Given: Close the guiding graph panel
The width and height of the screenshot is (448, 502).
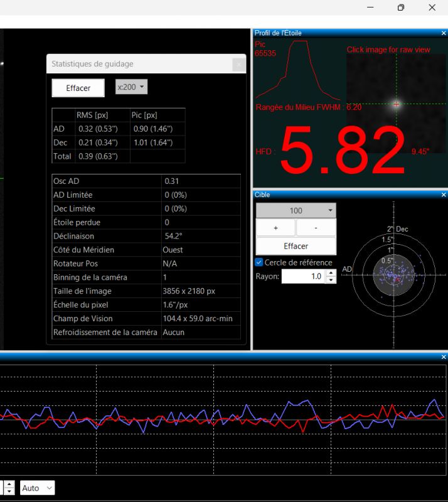Looking at the screenshot, I should [x=444, y=356].
